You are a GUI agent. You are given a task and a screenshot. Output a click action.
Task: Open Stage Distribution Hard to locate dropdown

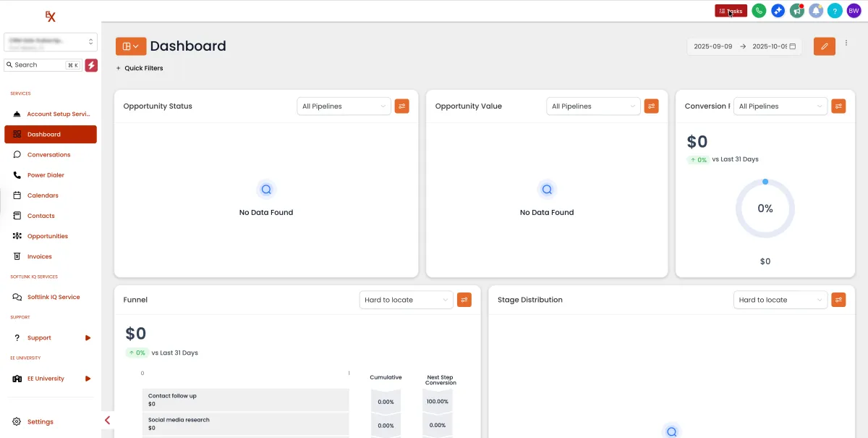(x=780, y=300)
